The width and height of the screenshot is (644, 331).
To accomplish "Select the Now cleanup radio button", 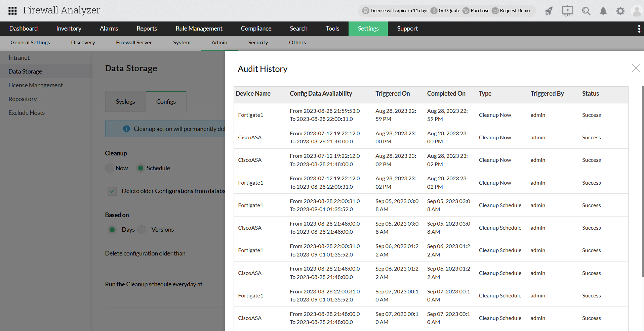I will [x=109, y=168].
